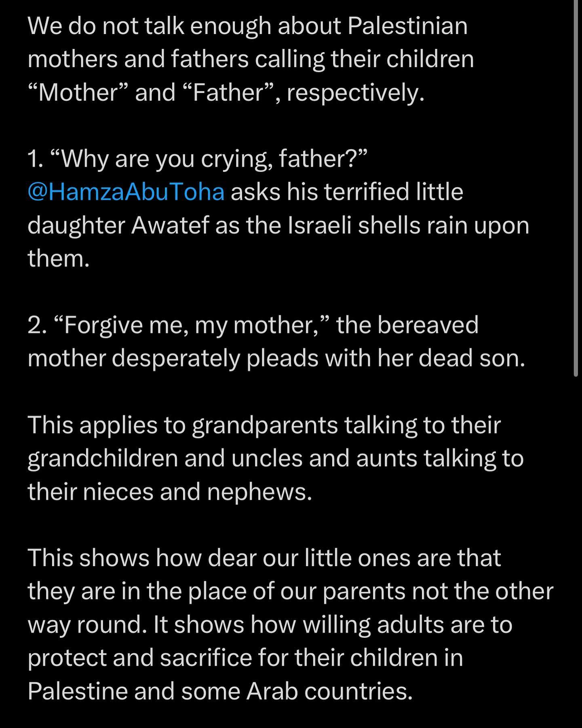This screenshot has height=728, width=582.
Task: Click the lone word "them." ending item one
Action: click(x=59, y=258)
